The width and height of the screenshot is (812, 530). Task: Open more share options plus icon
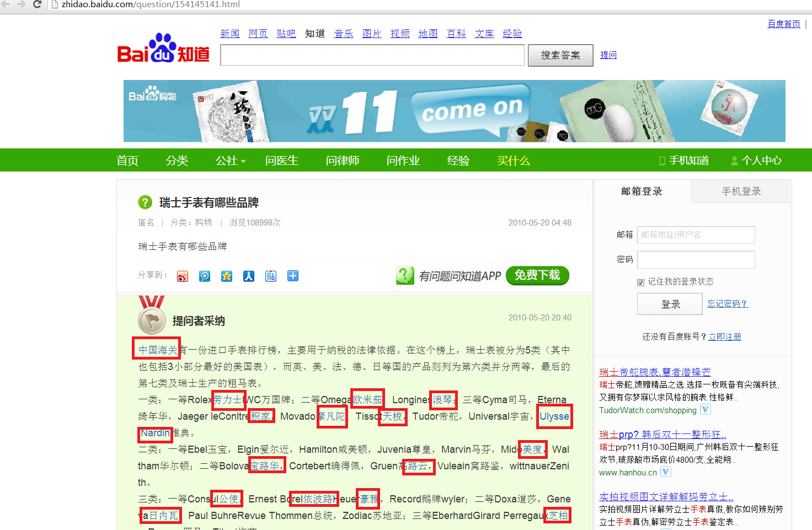click(x=293, y=276)
